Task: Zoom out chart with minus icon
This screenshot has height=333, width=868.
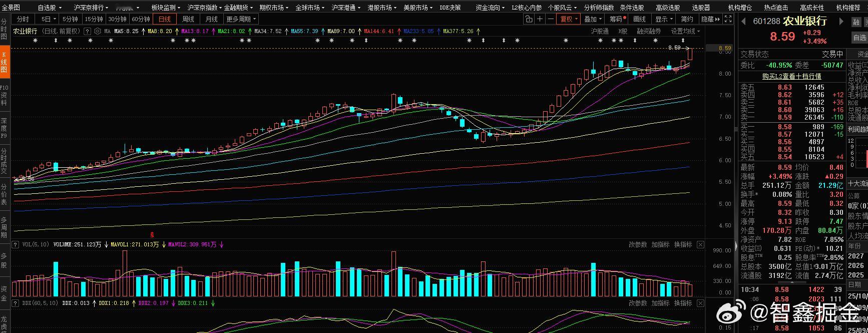Action: (x=551, y=19)
